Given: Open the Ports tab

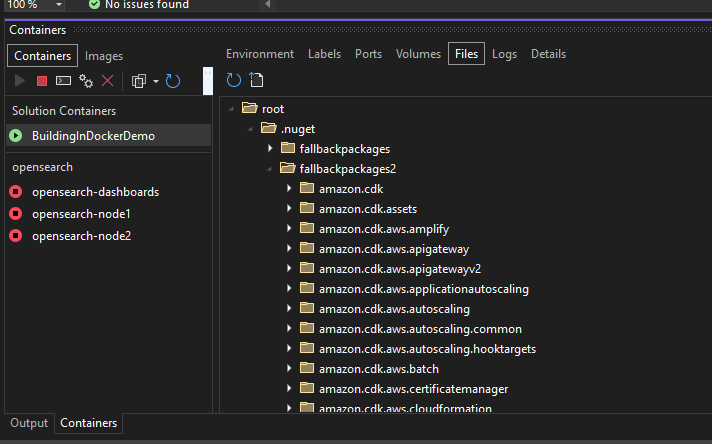Looking at the screenshot, I should [x=368, y=54].
